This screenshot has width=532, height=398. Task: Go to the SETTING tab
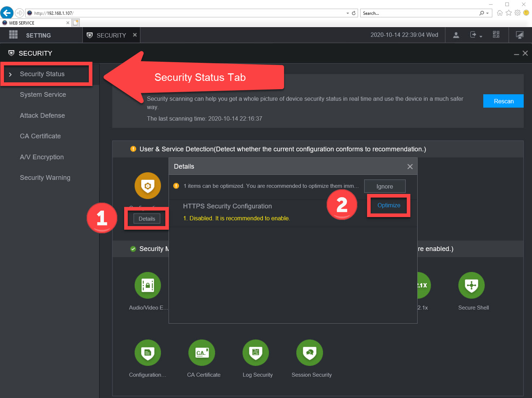point(38,35)
